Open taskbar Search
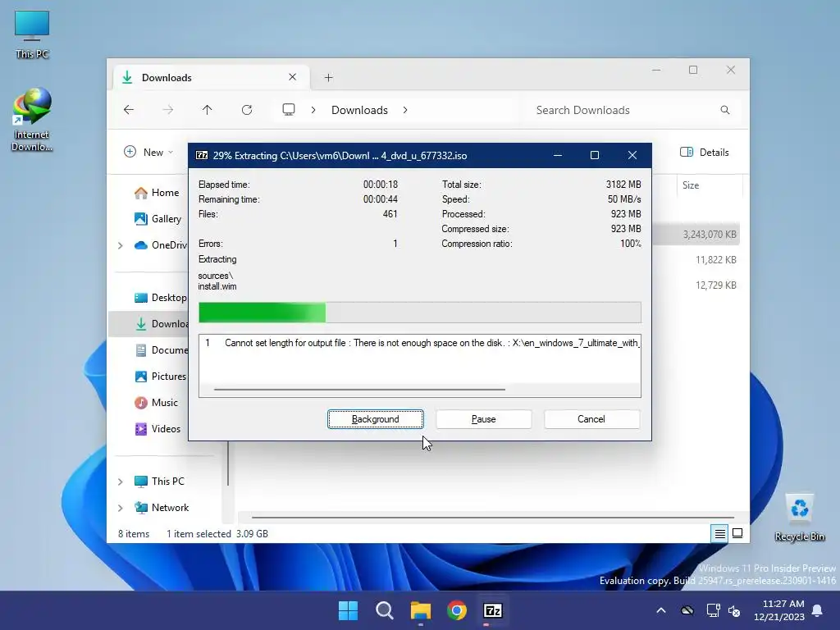 [x=385, y=610]
